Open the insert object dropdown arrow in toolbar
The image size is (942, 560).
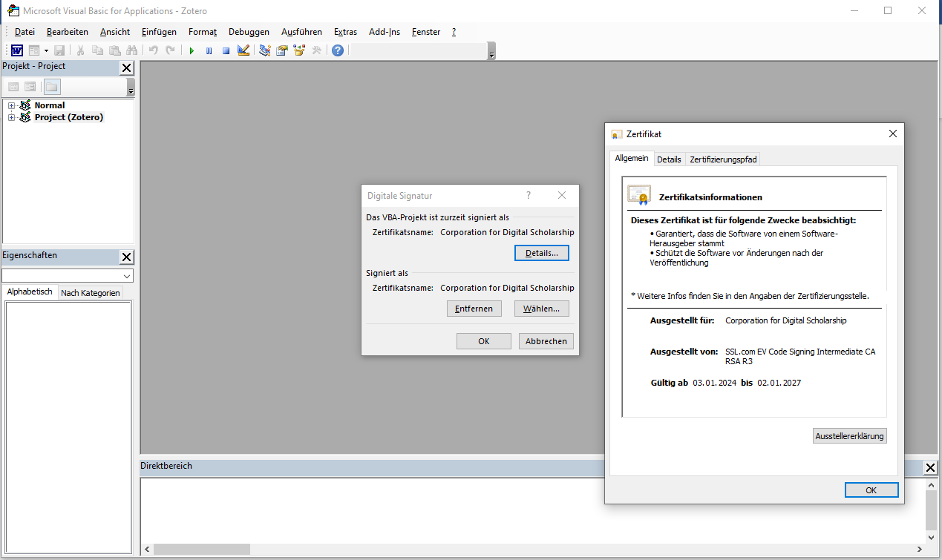[x=46, y=50]
